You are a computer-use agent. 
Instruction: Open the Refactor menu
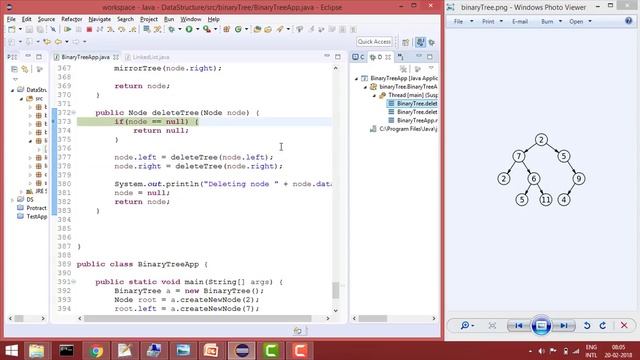[71, 19]
